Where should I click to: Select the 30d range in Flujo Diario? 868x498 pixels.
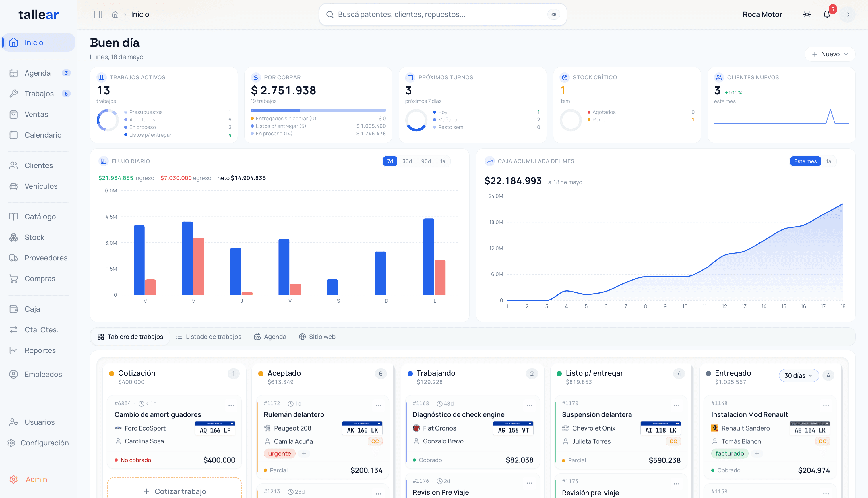(407, 161)
